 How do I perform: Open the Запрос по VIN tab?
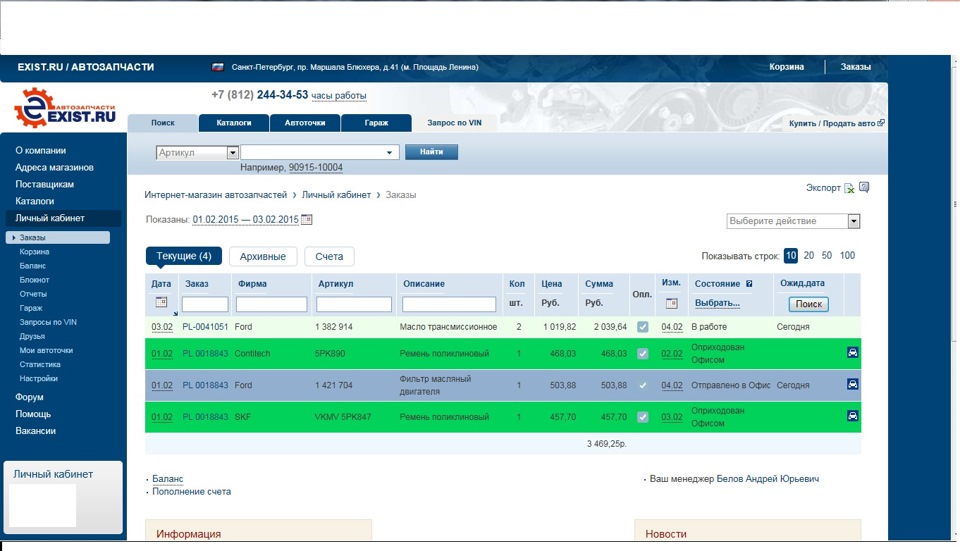[454, 122]
